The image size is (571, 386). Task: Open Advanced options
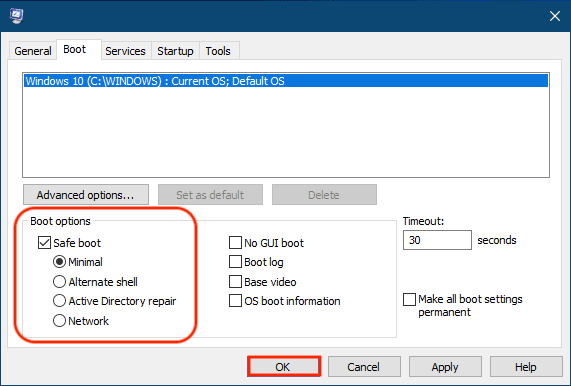click(86, 195)
